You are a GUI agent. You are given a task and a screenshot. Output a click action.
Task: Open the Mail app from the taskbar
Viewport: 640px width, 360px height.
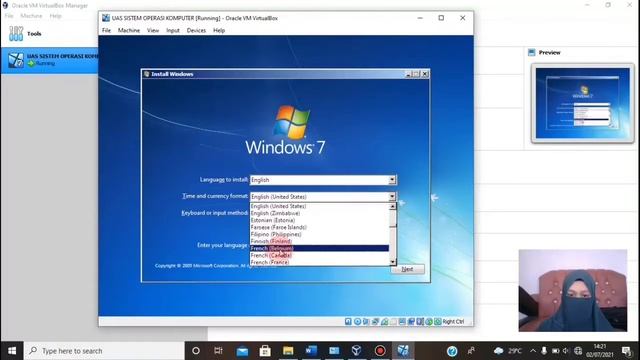242,351
